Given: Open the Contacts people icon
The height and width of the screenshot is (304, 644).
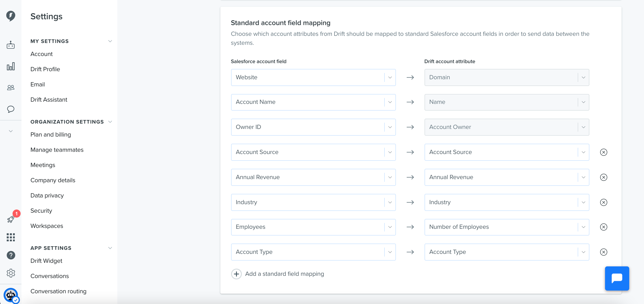Looking at the screenshot, I should [x=11, y=88].
